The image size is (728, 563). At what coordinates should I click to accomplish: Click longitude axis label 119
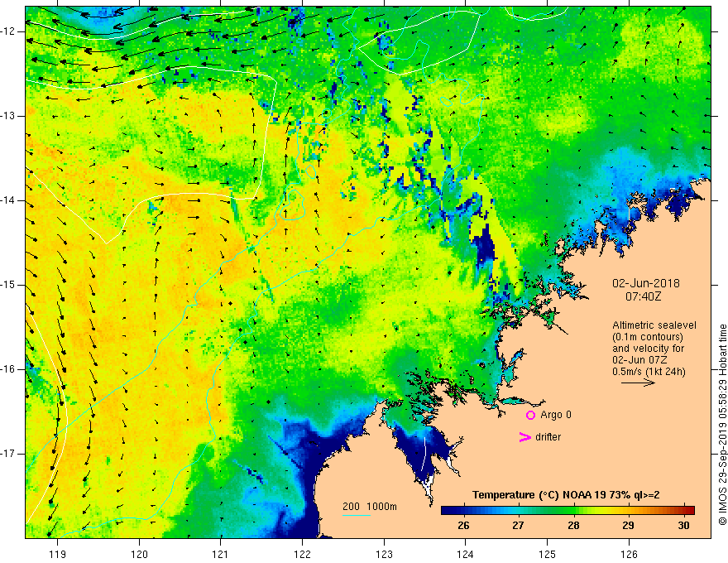pos(58,554)
